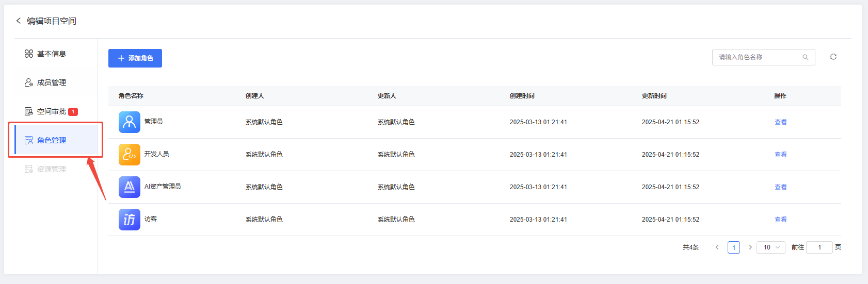This screenshot has width=868, height=284.
Task: Click the back arrow beside 编辑项目空间
Action: click(19, 21)
